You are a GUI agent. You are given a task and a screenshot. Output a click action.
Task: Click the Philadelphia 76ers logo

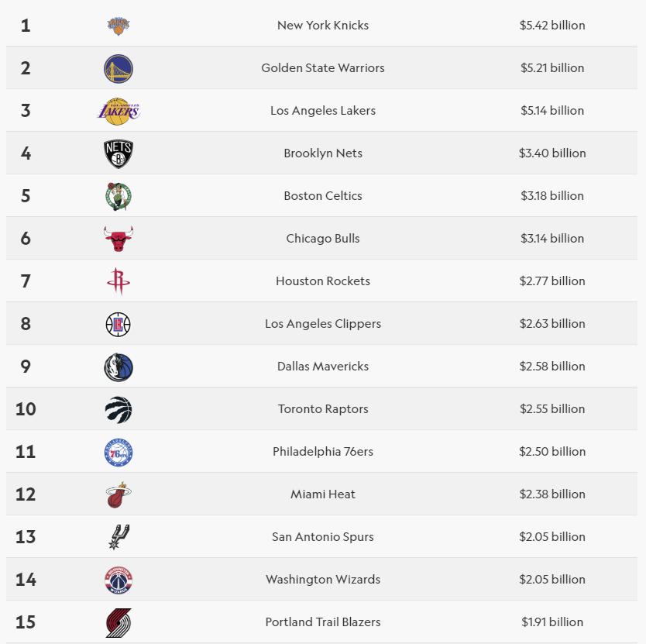119,452
